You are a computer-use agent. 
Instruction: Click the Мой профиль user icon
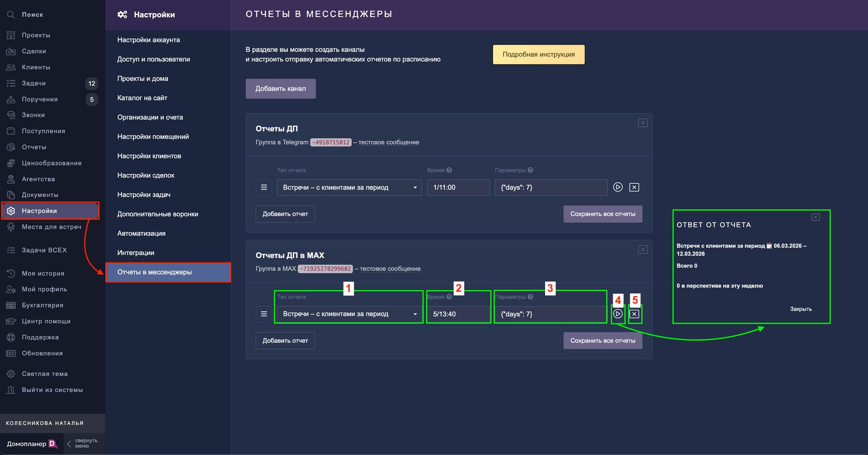coord(10,289)
